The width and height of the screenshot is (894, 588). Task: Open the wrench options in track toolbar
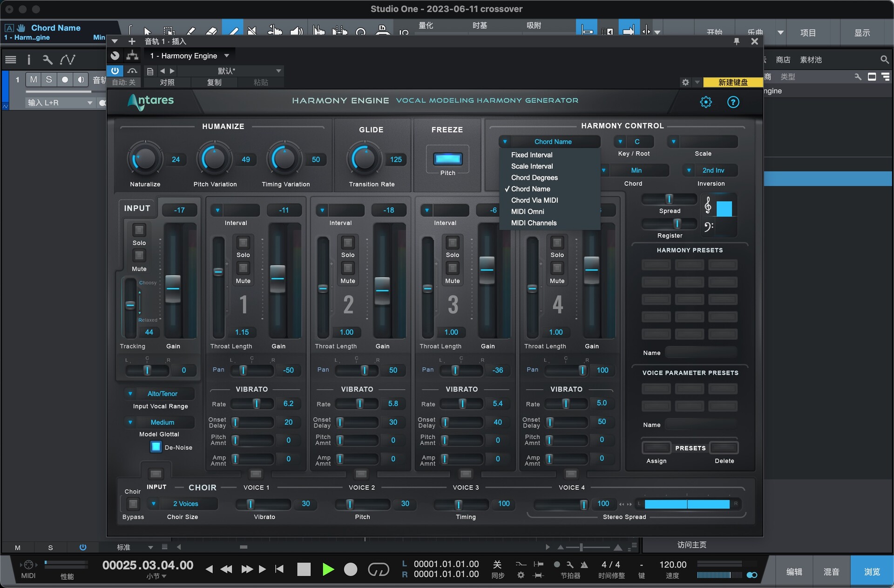47,60
